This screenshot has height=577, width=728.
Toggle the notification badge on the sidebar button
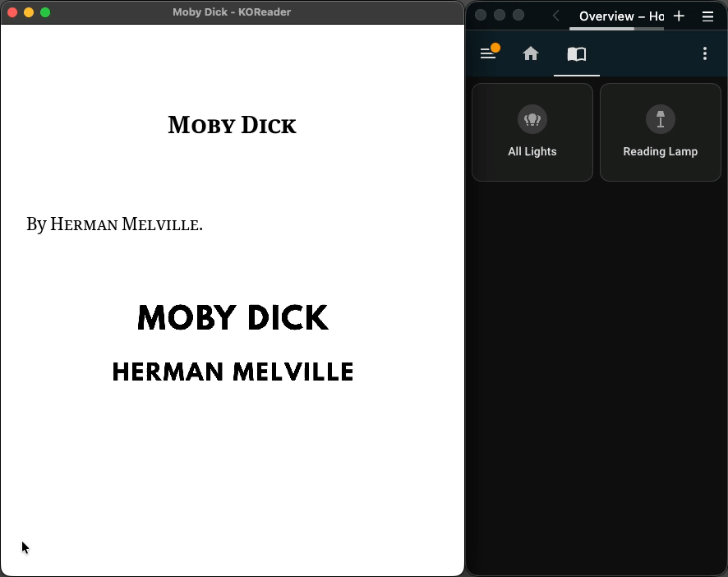pos(496,48)
